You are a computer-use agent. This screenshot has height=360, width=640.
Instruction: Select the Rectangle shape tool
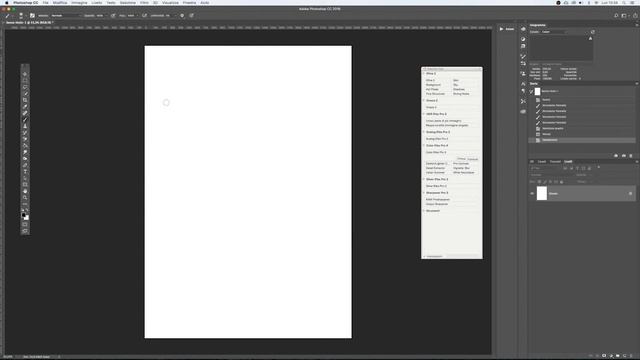coord(25,184)
